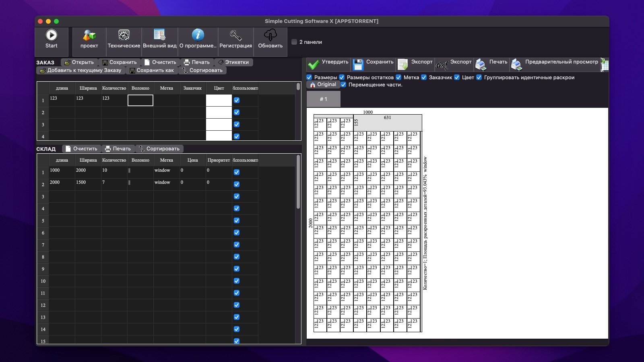Toggle the 2 панели checkbox
This screenshot has width=644, height=362.
tap(294, 42)
